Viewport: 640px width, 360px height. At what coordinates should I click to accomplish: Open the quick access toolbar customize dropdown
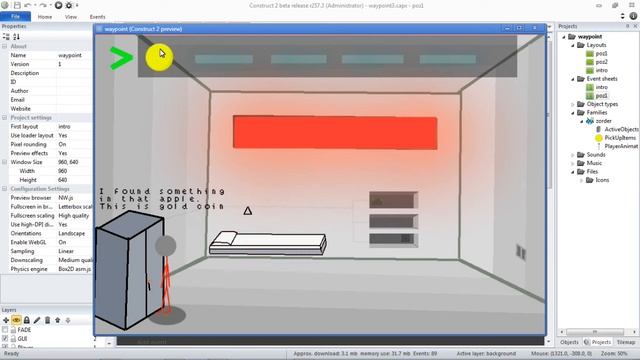(x=77, y=5)
